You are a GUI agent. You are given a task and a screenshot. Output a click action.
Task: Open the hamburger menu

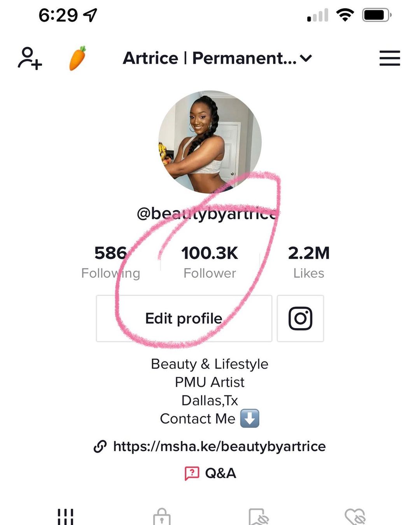(390, 58)
